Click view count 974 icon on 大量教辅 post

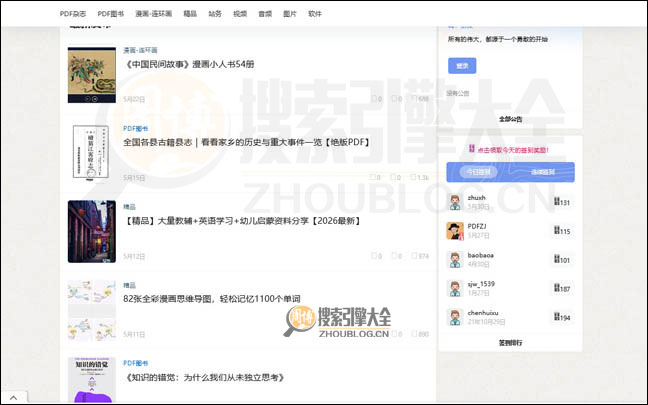coord(420,256)
